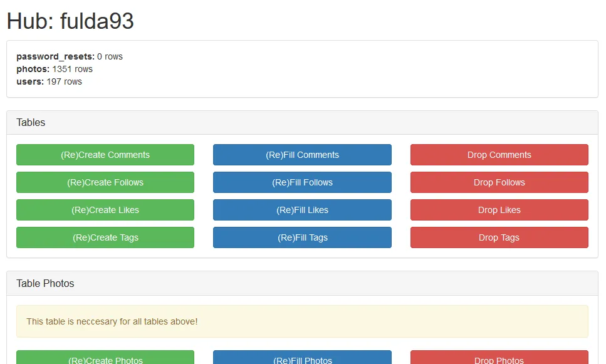Screen dimensions: 606x364
Task: Recreate the Likes table
Action: tap(105, 210)
